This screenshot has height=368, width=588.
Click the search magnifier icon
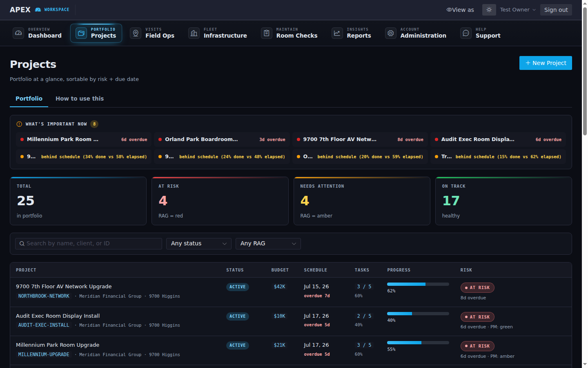pos(22,244)
